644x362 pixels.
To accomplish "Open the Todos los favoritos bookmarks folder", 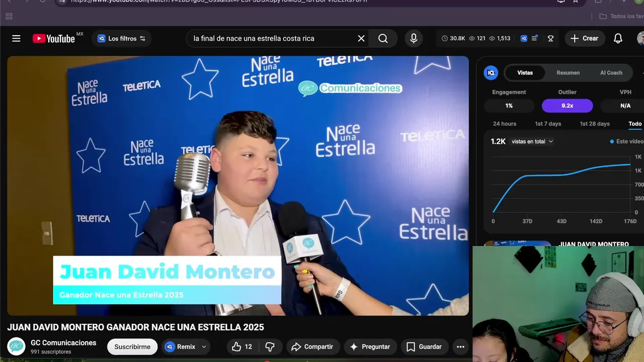I will (622, 16).
